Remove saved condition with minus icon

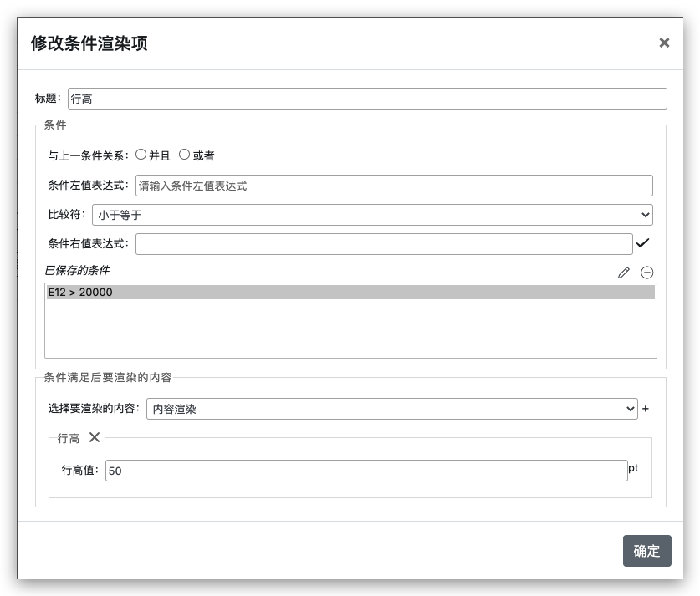coord(646,273)
